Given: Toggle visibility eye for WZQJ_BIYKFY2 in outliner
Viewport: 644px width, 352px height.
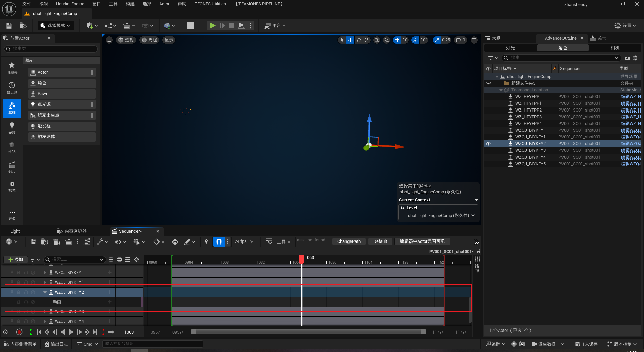Looking at the screenshot, I should point(488,144).
